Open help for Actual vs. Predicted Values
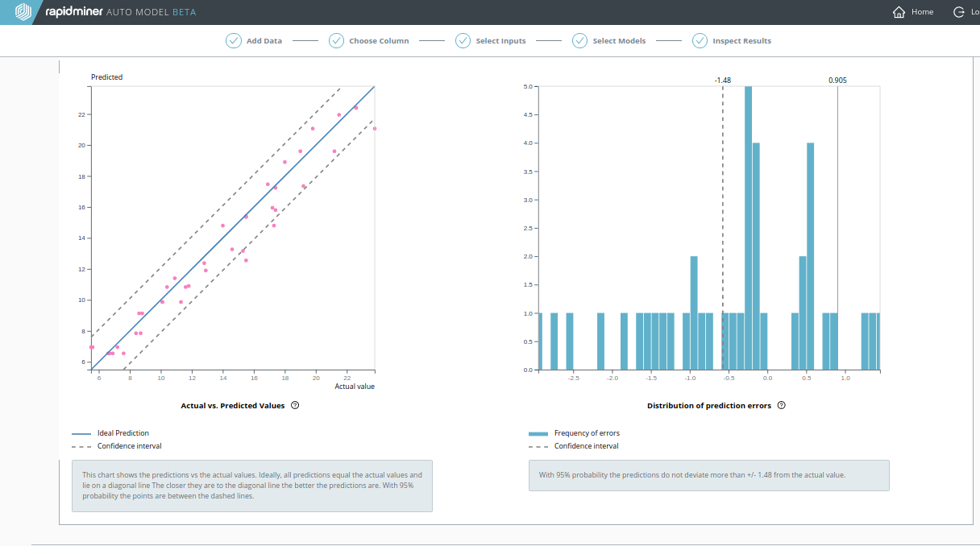Screen dimensions: 980x546 point(295,406)
